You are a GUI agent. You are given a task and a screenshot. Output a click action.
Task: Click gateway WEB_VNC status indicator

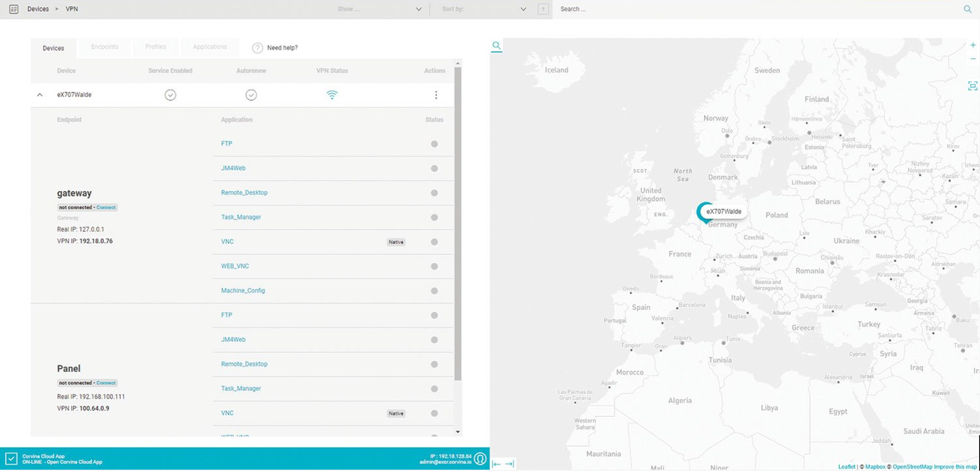[x=434, y=266]
